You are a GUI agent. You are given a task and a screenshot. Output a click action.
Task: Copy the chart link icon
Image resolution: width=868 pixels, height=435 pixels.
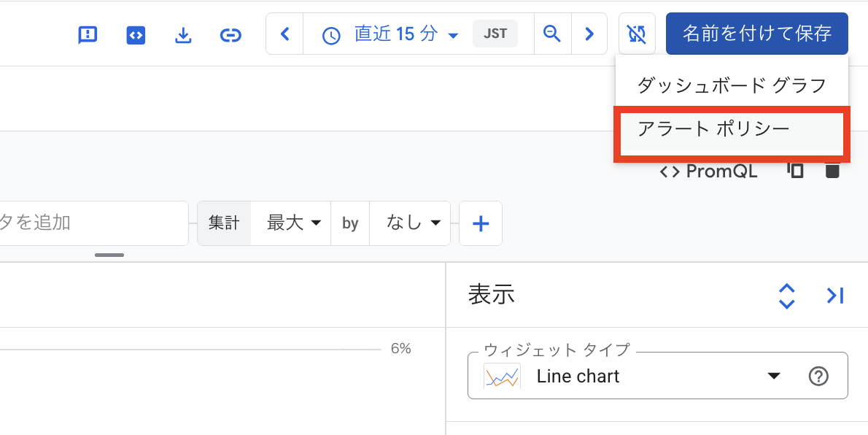pos(230,34)
